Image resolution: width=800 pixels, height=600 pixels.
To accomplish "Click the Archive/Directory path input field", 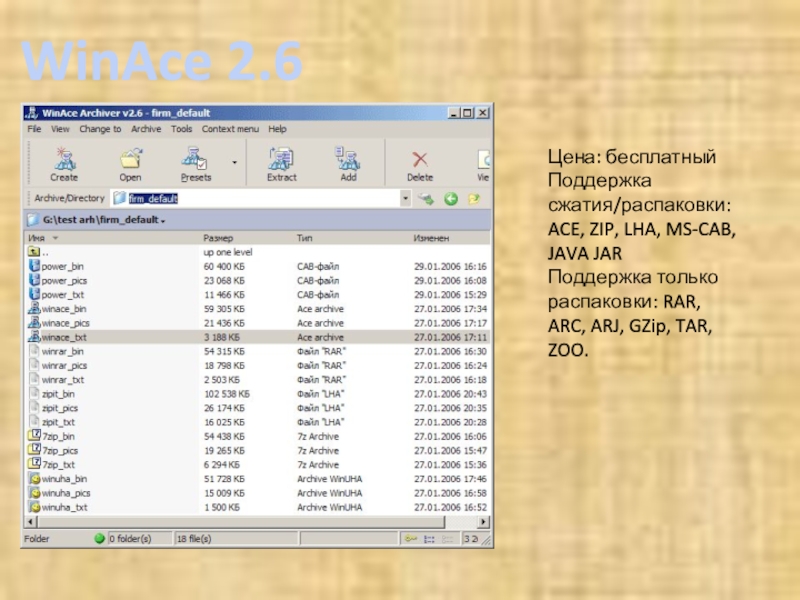I will point(255,198).
